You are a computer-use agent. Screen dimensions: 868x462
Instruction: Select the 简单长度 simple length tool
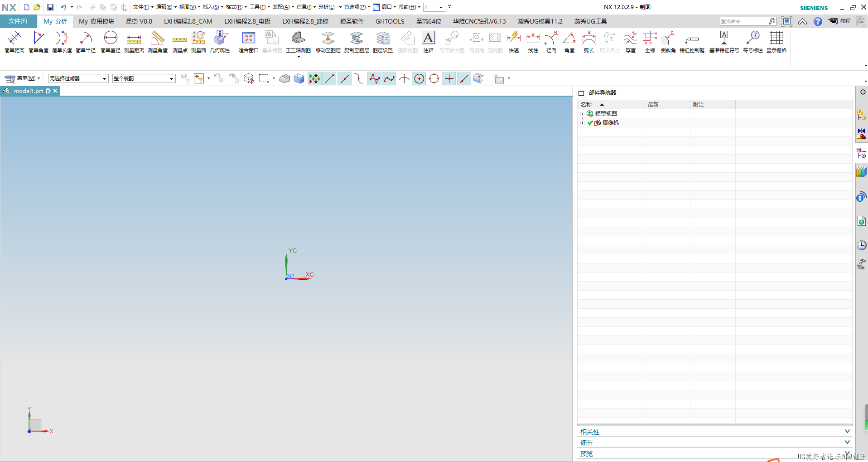coord(62,42)
